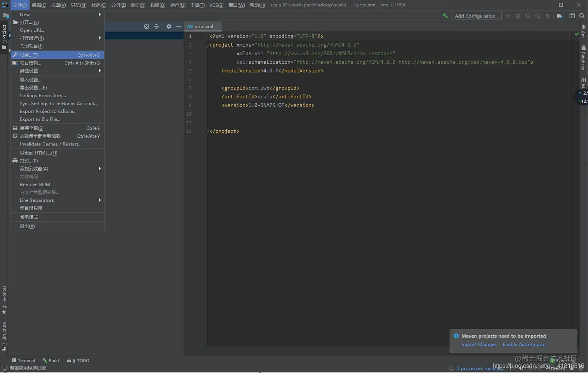This screenshot has height=373, width=588.
Task: Choose 从磁盘全部重新加载 menu entry
Action: tap(58, 136)
